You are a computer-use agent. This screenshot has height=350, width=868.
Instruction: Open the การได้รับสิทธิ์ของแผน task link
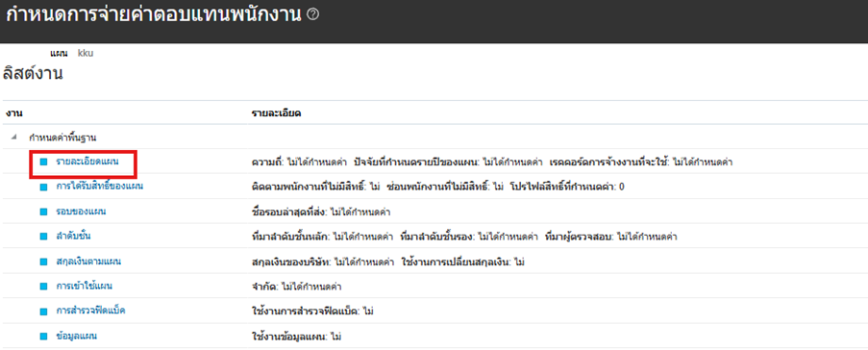(100, 187)
